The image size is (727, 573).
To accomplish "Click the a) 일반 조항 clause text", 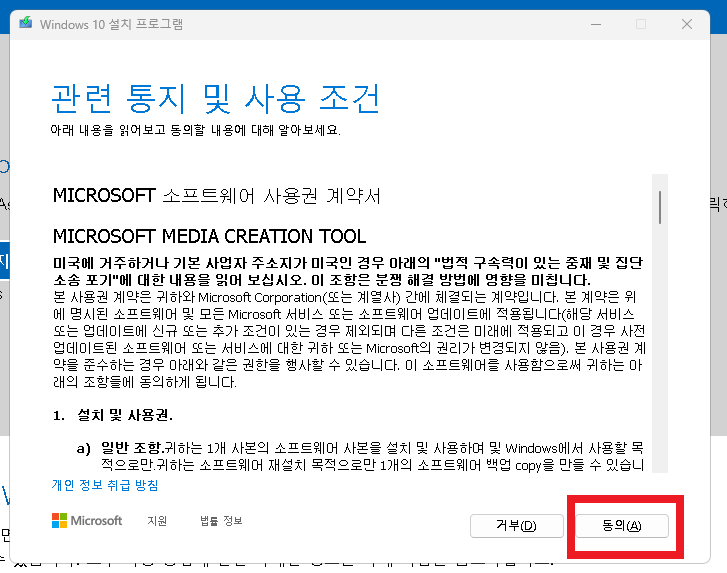I will coord(360,456).
